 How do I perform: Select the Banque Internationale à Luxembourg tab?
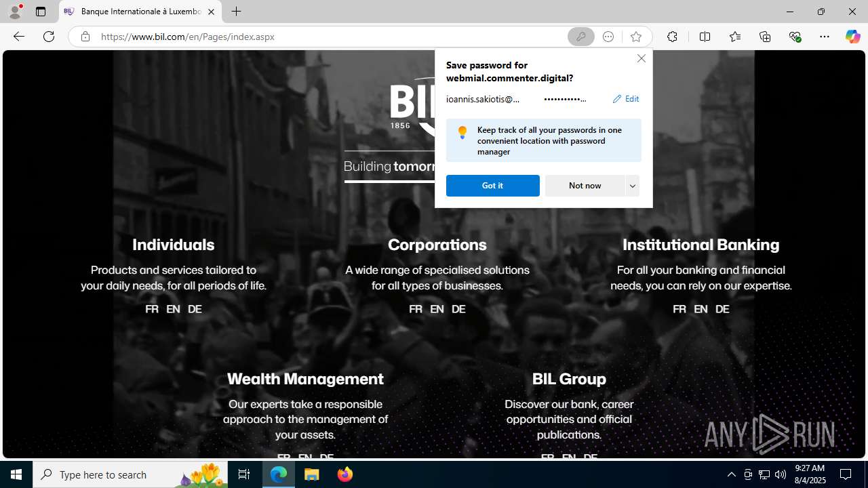coord(140,12)
